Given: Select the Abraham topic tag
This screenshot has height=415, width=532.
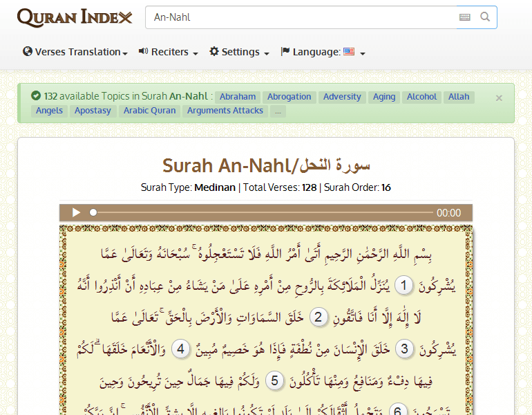Looking at the screenshot, I should (x=238, y=97).
